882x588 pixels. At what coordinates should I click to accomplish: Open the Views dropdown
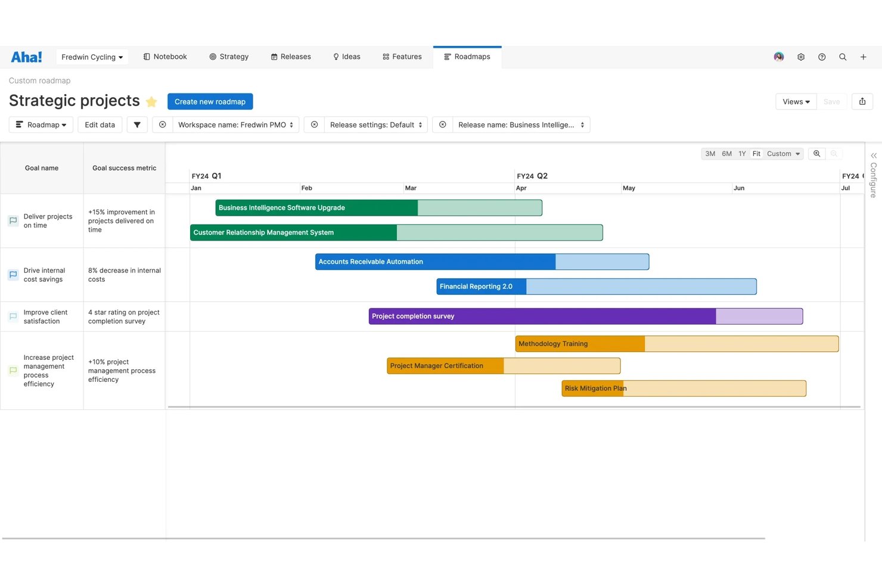[x=796, y=102]
